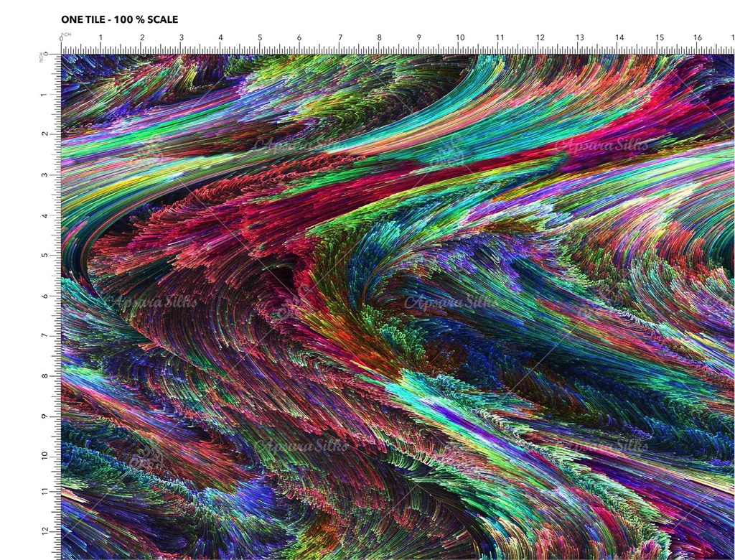Click number 6 on the left ruler

(x=45, y=295)
